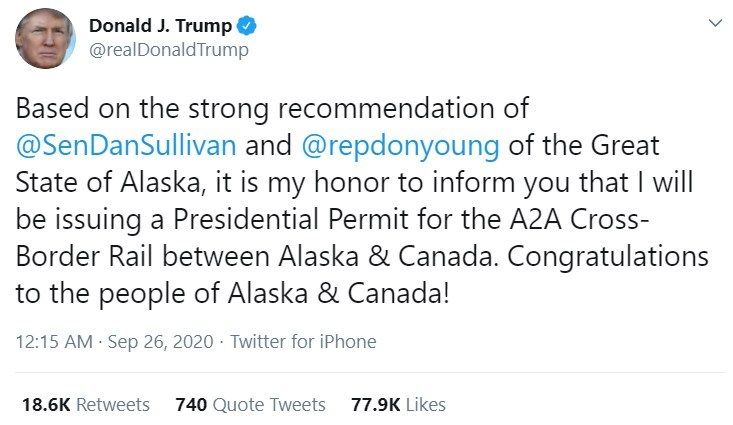Click the blue verified badge icon
733x425 pixels.
pos(247,26)
